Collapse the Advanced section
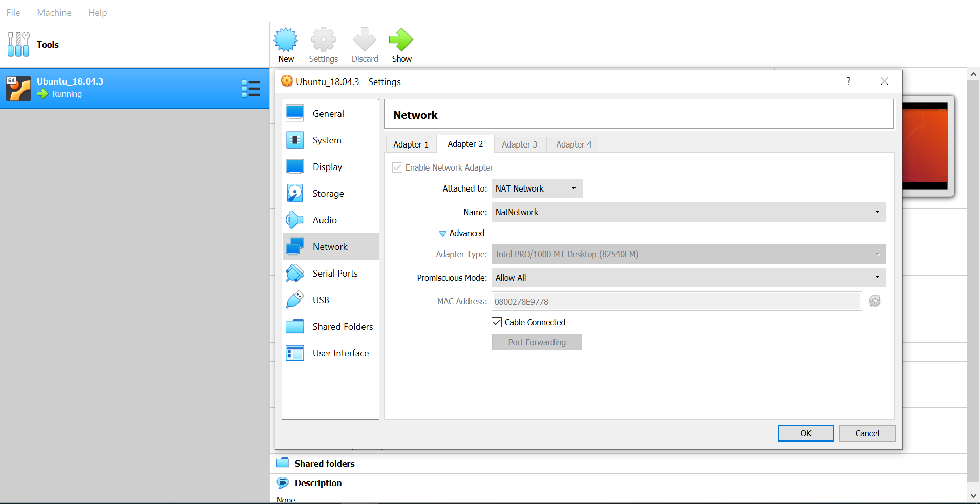Screen dimensions: 980x504 461,233
